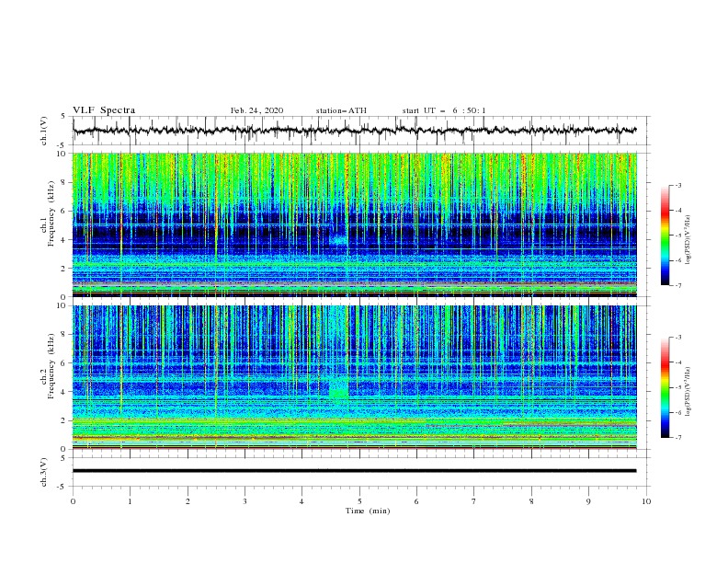Screen dimensions: 728x563
Task: Click the time axis tick label "7"
Action: (x=474, y=501)
